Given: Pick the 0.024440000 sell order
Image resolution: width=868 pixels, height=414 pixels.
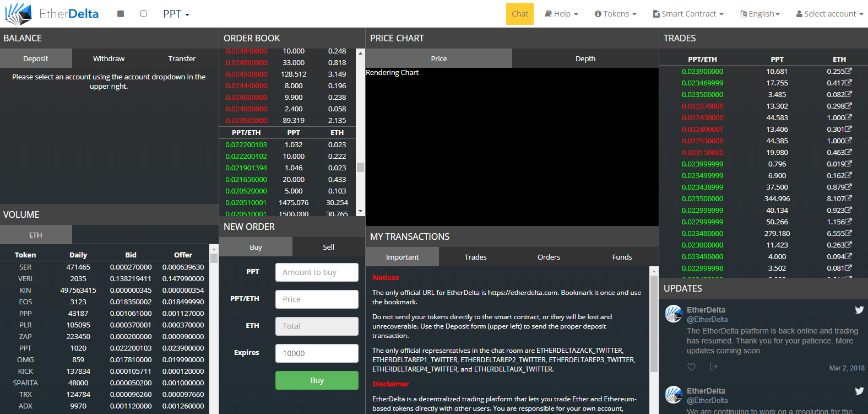Looking at the screenshot, I should (x=287, y=85).
